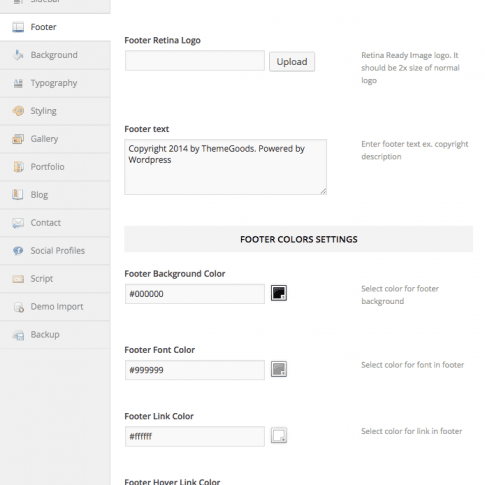Viewport: 485px width, 485px height.
Task: Open the Gallery icon in sidebar
Action: coord(18,139)
